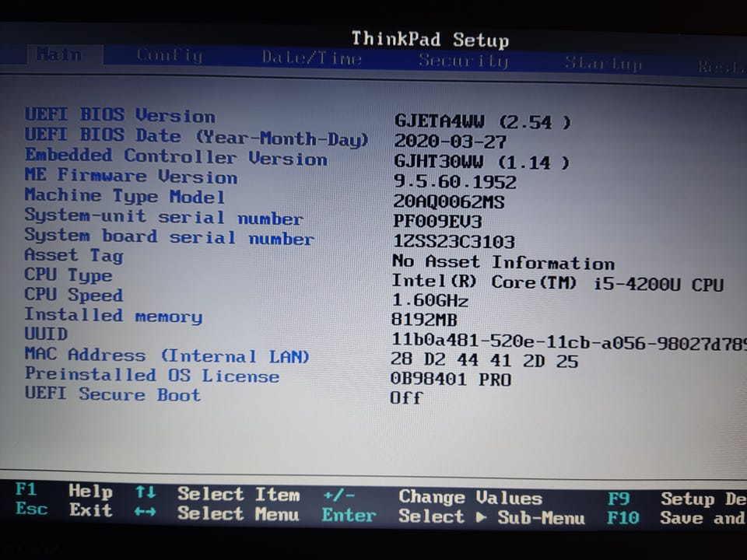This screenshot has width=747, height=560.
Task: Select the CPU Speed label
Action: pyautogui.click(x=74, y=295)
